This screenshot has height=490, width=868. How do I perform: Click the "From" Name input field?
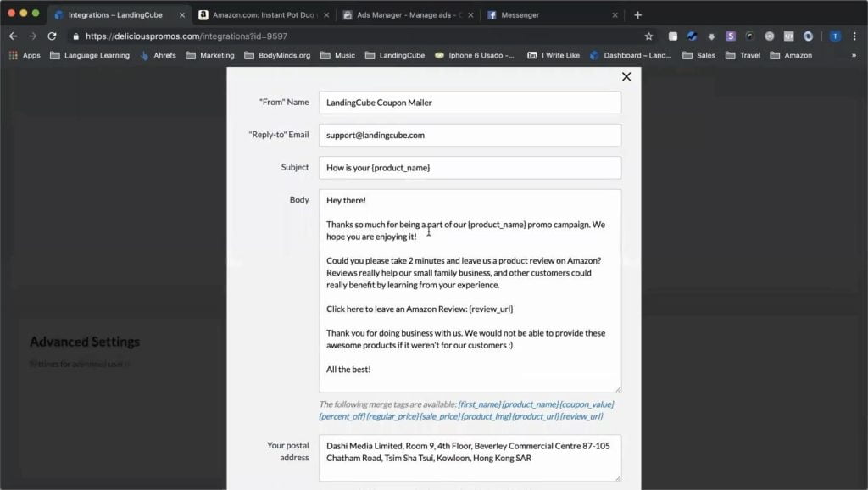pyautogui.click(x=470, y=103)
